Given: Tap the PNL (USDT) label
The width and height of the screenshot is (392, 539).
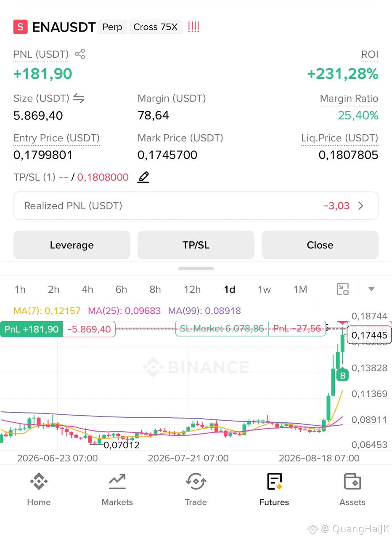Looking at the screenshot, I should [41, 54].
